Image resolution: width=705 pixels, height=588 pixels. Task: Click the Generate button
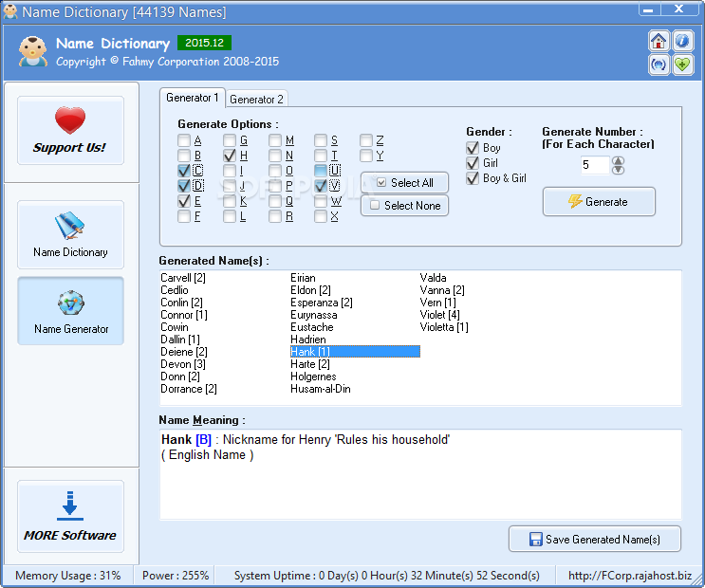(599, 202)
